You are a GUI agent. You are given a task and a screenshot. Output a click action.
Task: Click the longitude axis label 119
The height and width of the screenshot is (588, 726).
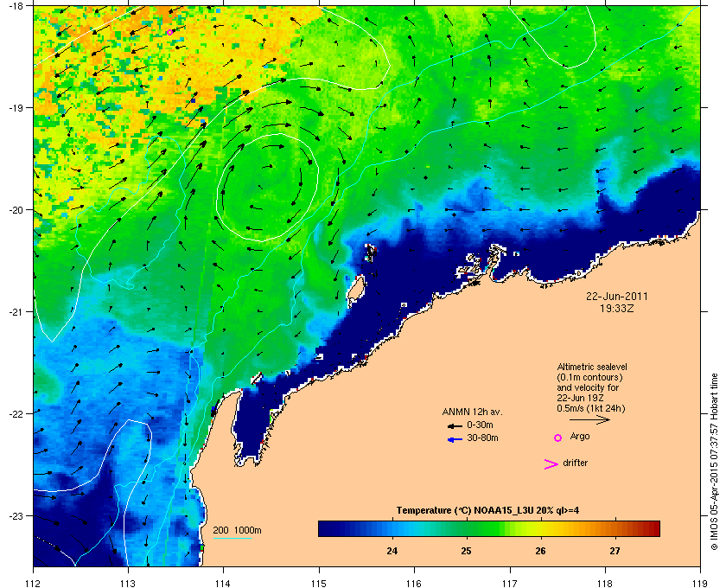(701, 584)
